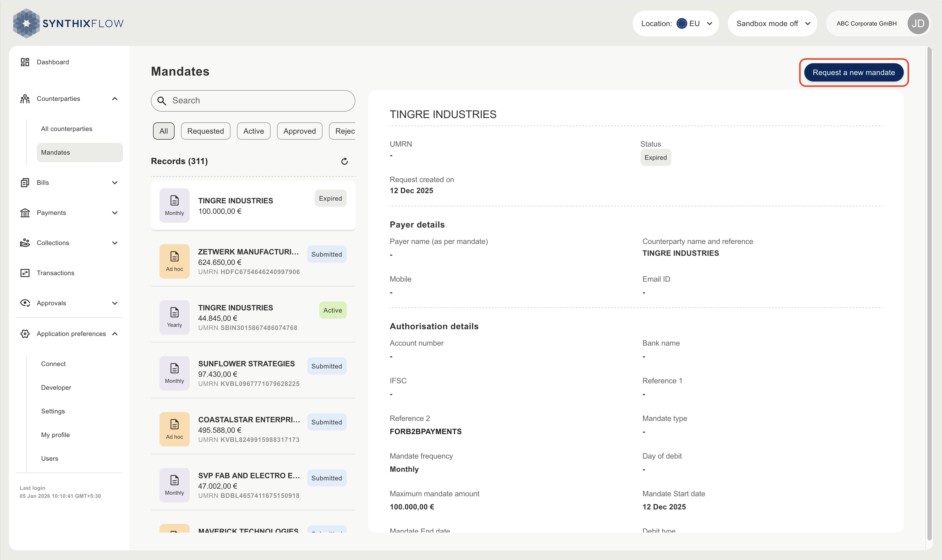Click the Approvals eye icon

pyautogui.click(x=25, y=303)
